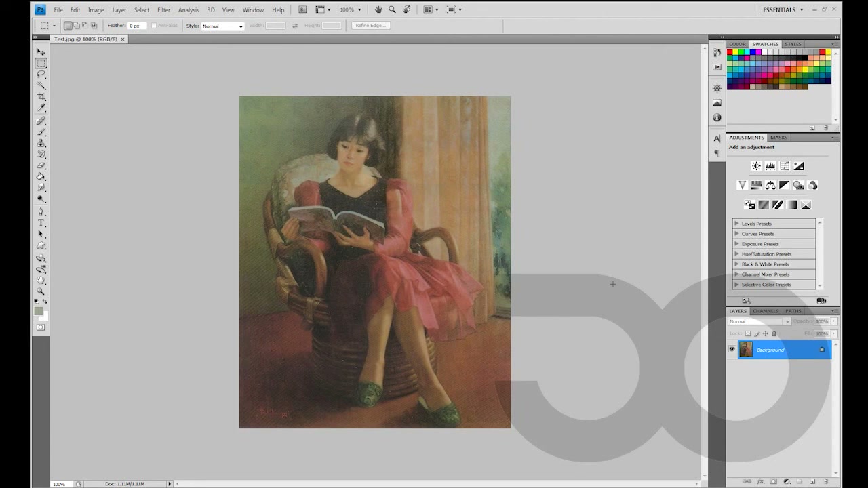The image size is (868, 488).
Task: Select the Magic Wand tool
Action: click(x=41, y=85)
